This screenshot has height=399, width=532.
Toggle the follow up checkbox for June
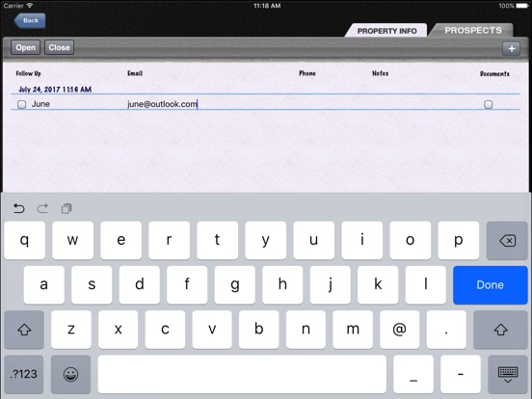22,104
